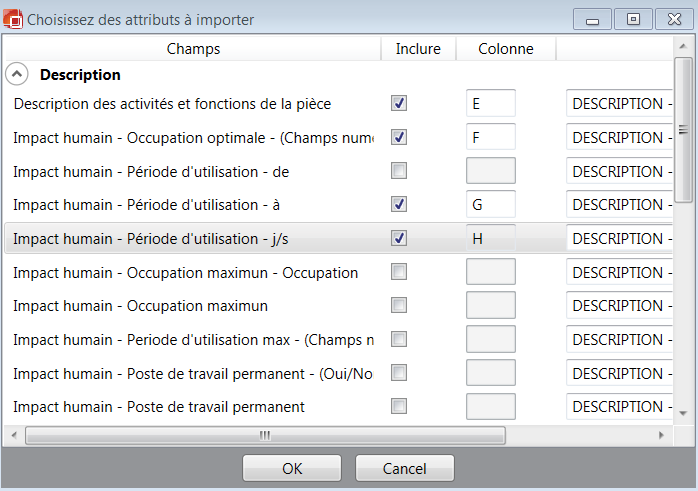This screenshot has height=491, width=698.
Task: Click the Inclure column header
Action: pos(418,48)
